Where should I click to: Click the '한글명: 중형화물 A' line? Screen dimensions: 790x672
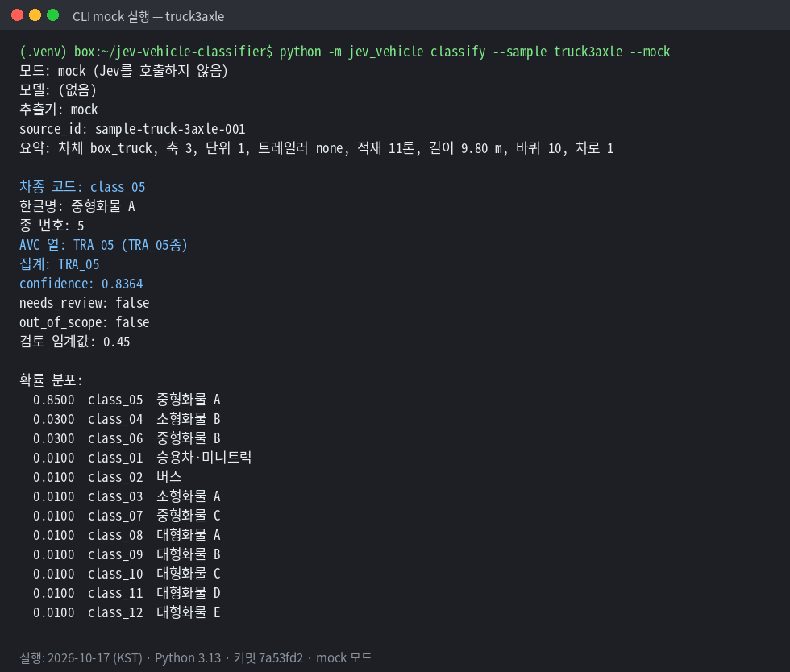(77, 206)
